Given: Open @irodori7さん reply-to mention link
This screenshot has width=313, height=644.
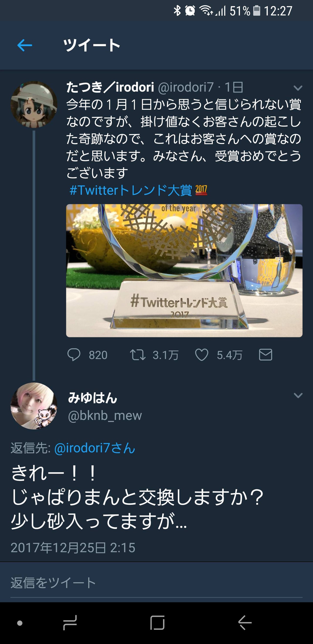Looking at the screenshot, I should pos(95,448).
